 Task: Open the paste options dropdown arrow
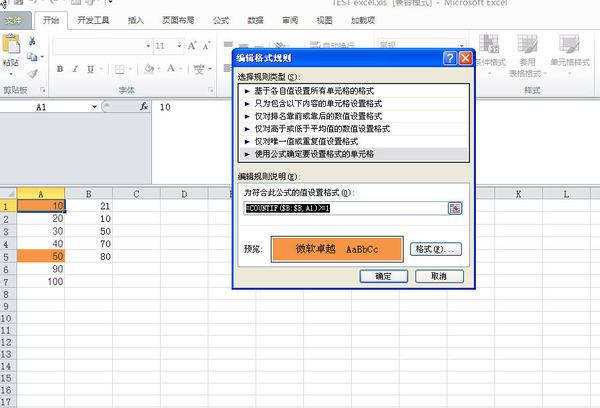pyautogui.click(x=11, y=73)
